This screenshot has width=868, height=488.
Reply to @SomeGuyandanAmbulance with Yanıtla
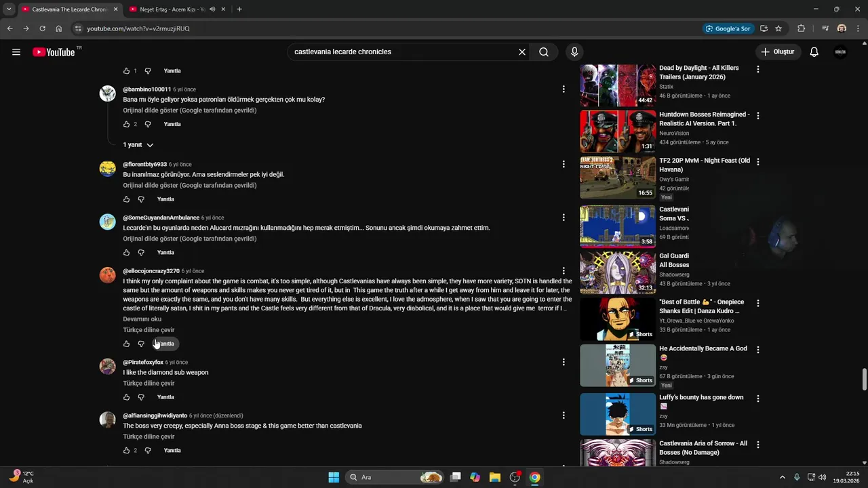[x=165, y=252]
